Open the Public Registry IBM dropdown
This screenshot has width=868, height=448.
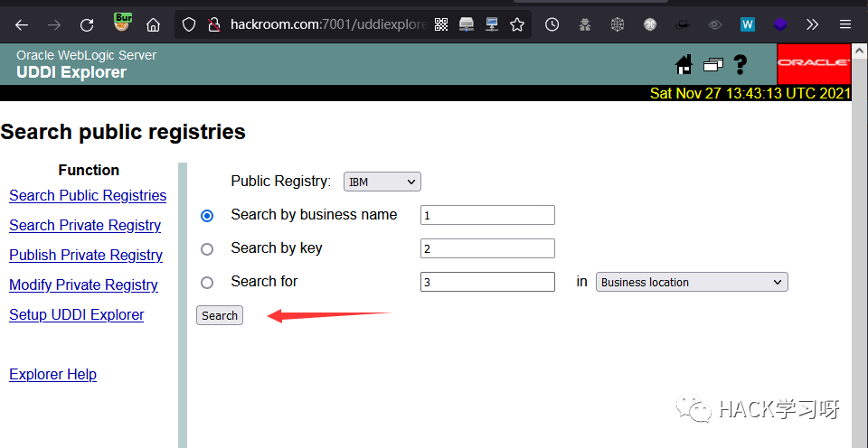coord(382,182)
